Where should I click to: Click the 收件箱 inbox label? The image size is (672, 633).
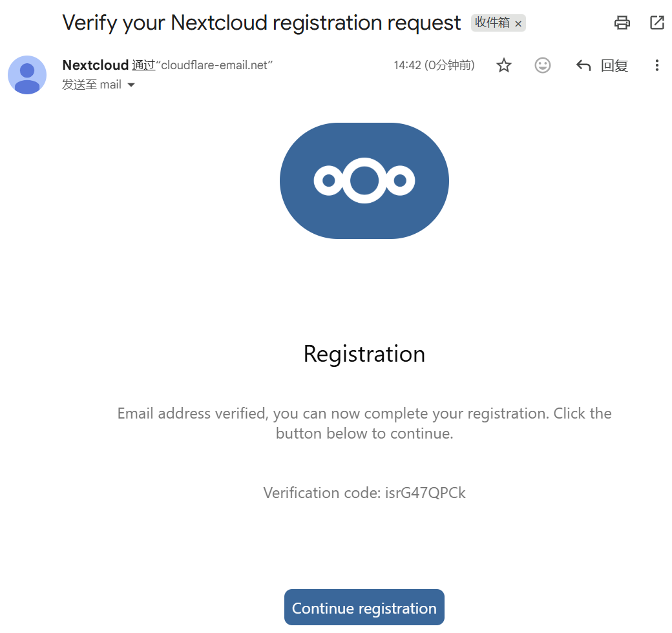(492, 23)
